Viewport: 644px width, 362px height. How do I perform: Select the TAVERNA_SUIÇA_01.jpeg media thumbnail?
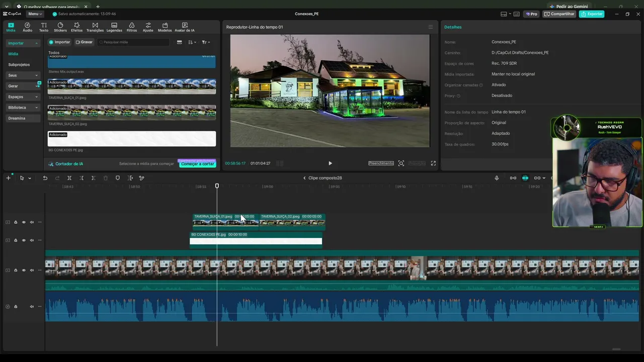pos(132,86)
